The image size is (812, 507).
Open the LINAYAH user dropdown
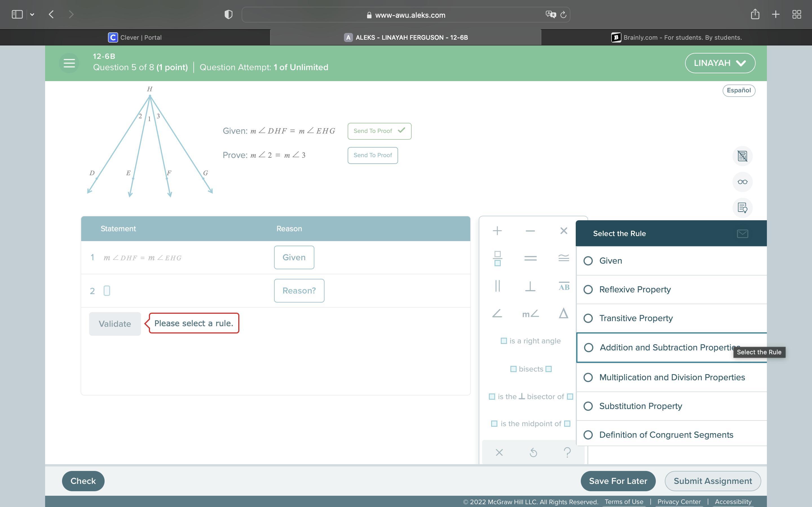tap(720, 63)
